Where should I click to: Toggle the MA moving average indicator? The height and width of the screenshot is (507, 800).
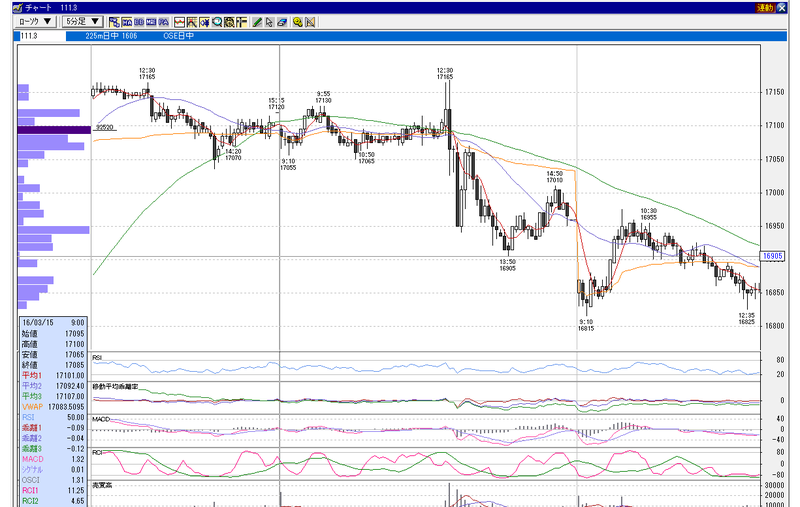[x=127, y=22]
